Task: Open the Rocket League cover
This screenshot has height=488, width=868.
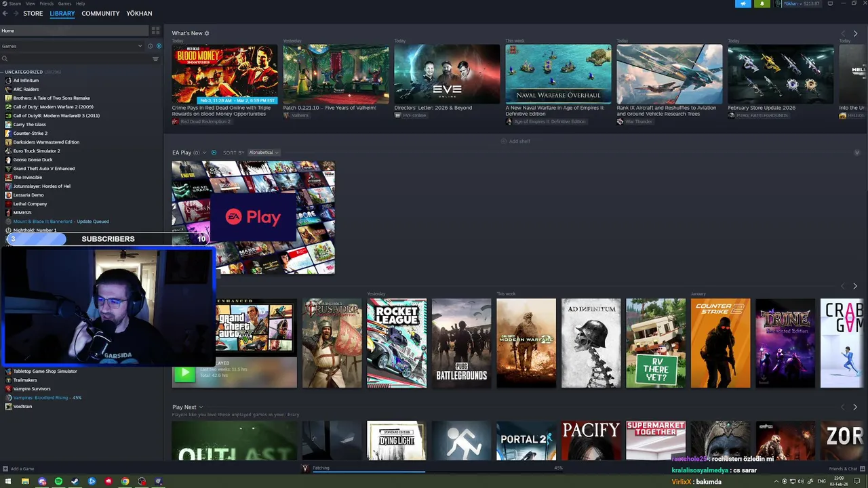Action: (397, 343)
